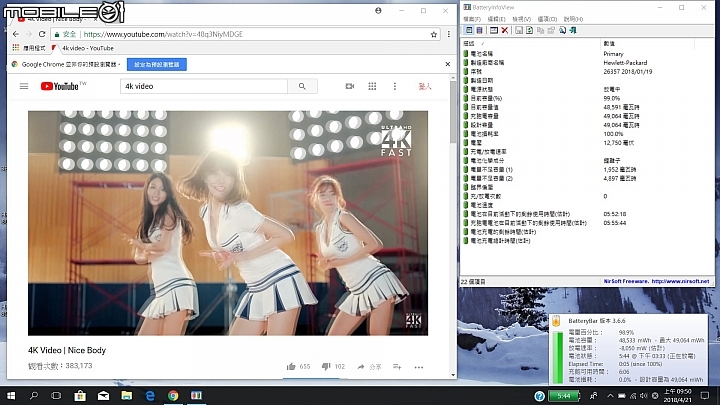This screenshot has width=720, height=405.
Task: Open Windows taskbar search
Action: [34, 395]
